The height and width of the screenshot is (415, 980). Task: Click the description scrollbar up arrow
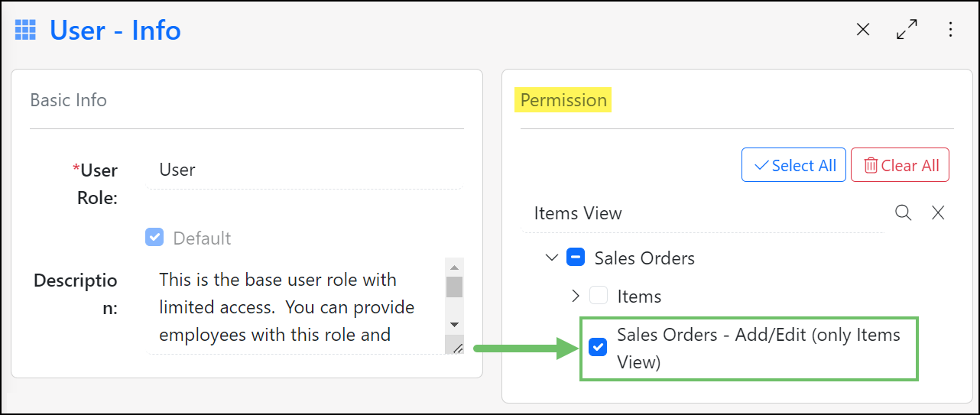coord(454,267)
